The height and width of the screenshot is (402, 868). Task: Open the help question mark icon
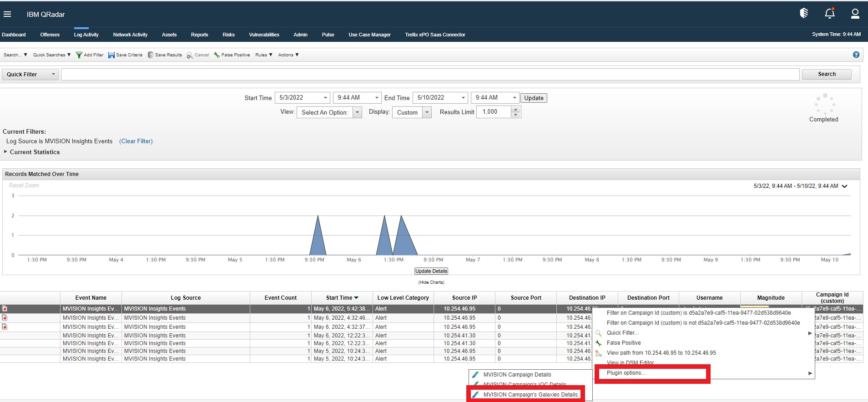point(856,55)
